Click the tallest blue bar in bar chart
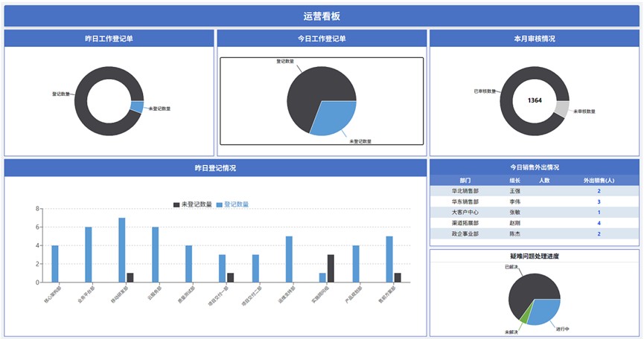This screenshot has height=339, width=644. 122,250
